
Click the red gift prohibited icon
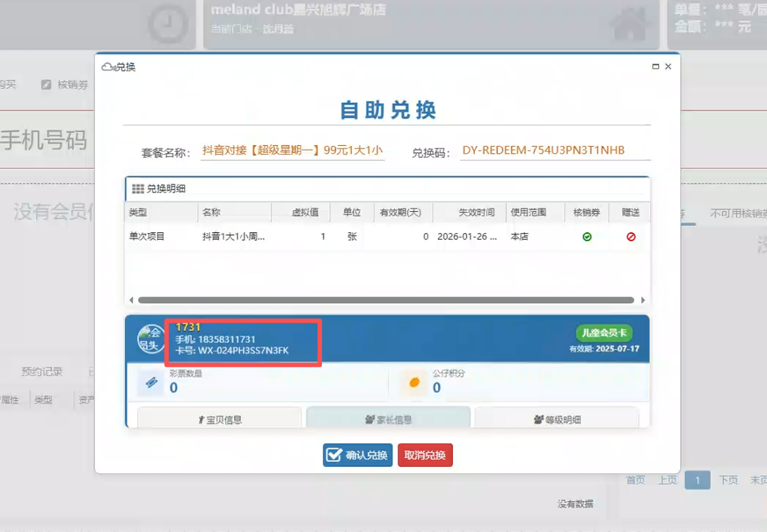point(631,237)
